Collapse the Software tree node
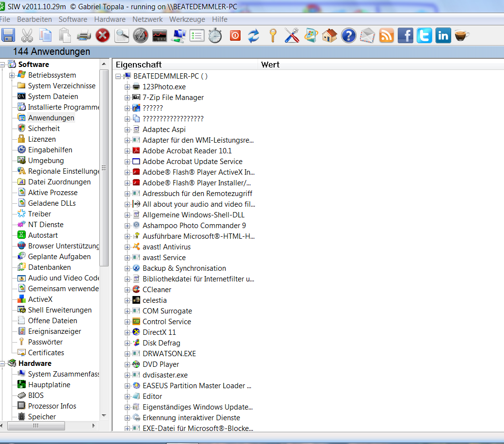Viewport: 504px width, 444px height. tap(2, 65)
